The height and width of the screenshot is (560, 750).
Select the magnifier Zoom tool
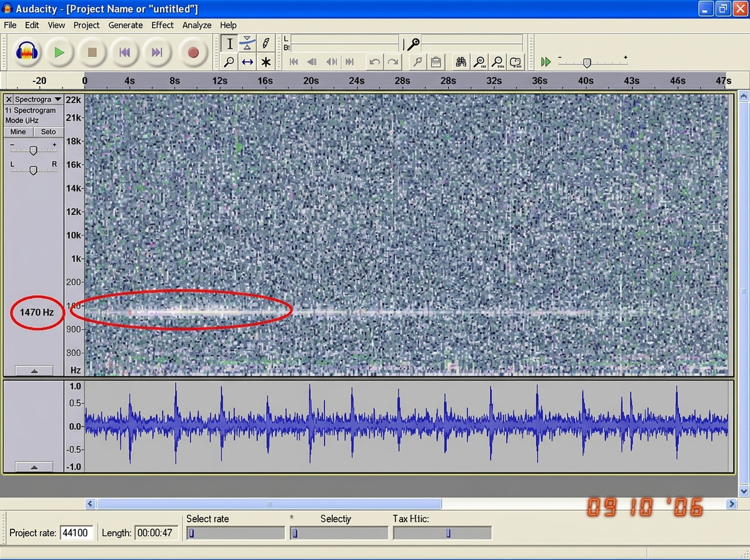pos(229,61)
